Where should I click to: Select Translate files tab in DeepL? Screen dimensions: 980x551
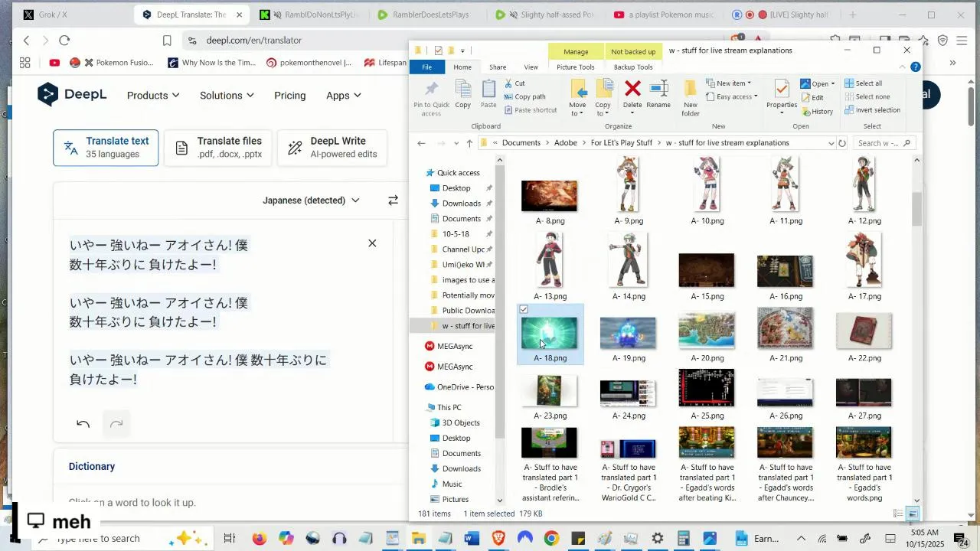pyautogui.click(x=218, y=148)
